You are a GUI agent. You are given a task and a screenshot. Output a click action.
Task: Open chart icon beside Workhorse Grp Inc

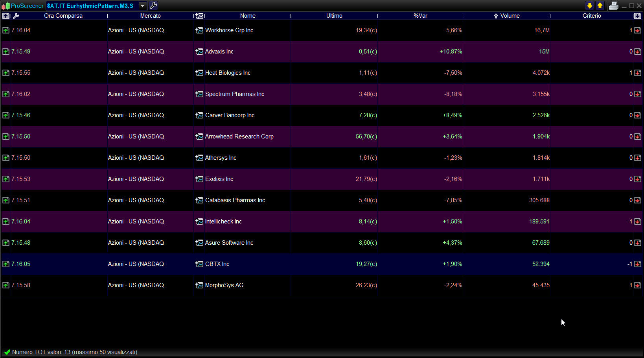pyautogui.click(x=199, y=30)
